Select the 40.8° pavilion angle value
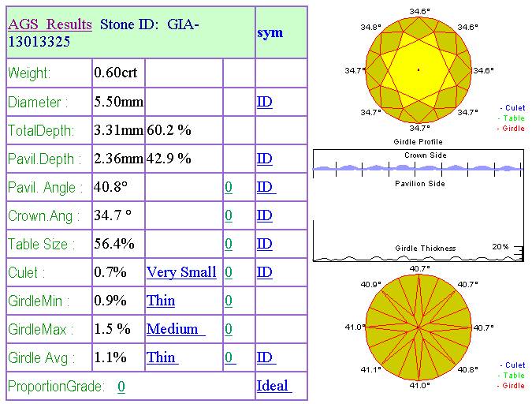Image resolution: width=532 pixels, height=404 pixels. (110, 187)
